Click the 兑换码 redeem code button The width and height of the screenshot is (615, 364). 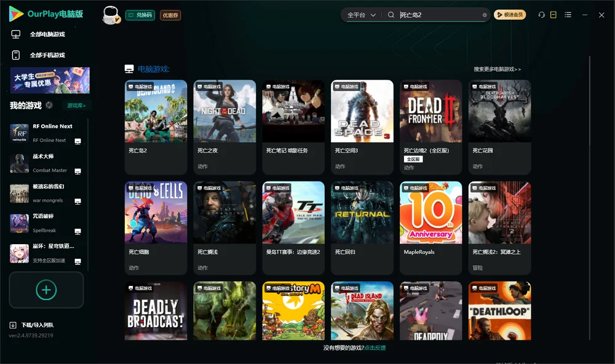click(x=140, y=15)
